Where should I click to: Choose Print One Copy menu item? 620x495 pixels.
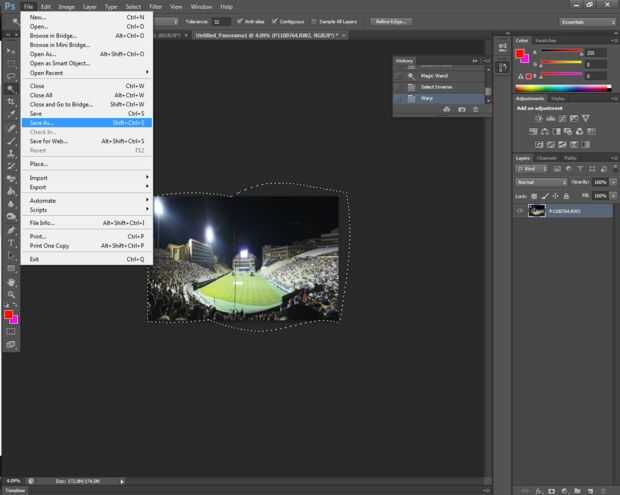87,246
